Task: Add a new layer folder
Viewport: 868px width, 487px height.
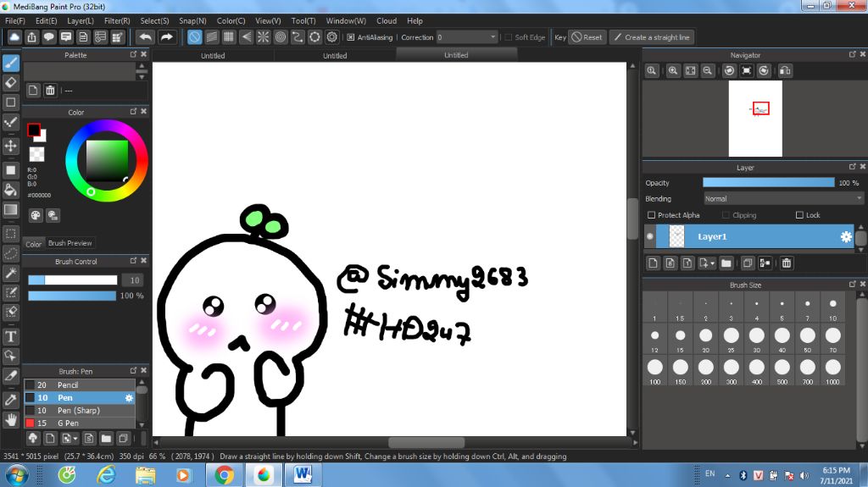Action: point(726,263)
